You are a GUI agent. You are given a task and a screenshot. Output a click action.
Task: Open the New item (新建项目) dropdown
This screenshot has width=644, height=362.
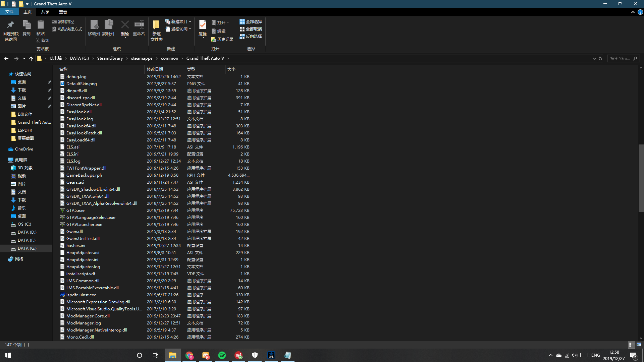tap(178, 21)
